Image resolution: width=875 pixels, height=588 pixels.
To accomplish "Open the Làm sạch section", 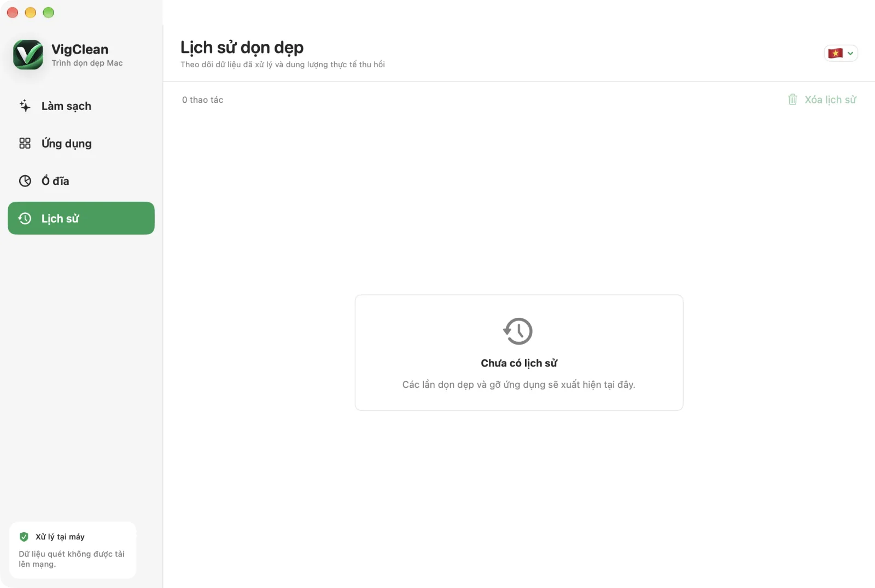I will [81, 106].
